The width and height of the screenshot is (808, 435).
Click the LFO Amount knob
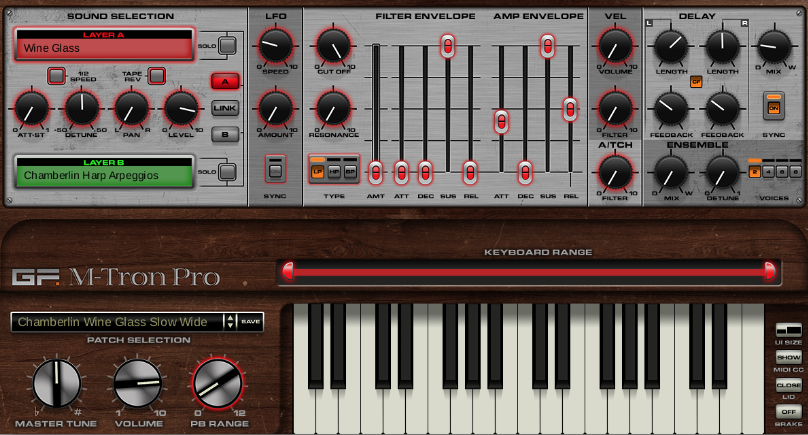click(x=275, y=109)
